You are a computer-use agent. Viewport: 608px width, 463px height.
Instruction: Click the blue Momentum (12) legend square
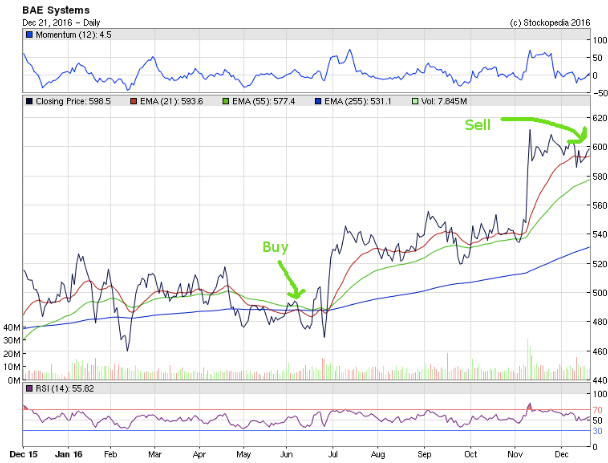pyautogui.click(x=29, y=35)
